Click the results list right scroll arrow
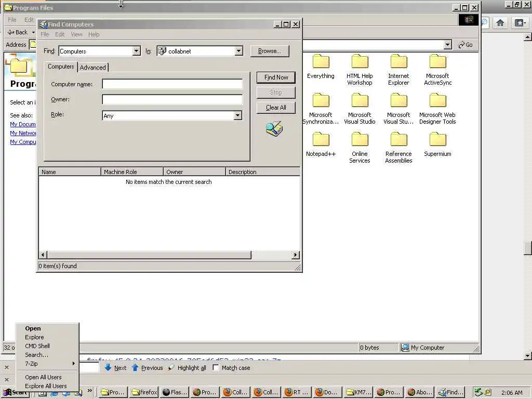 click(296, 255)
